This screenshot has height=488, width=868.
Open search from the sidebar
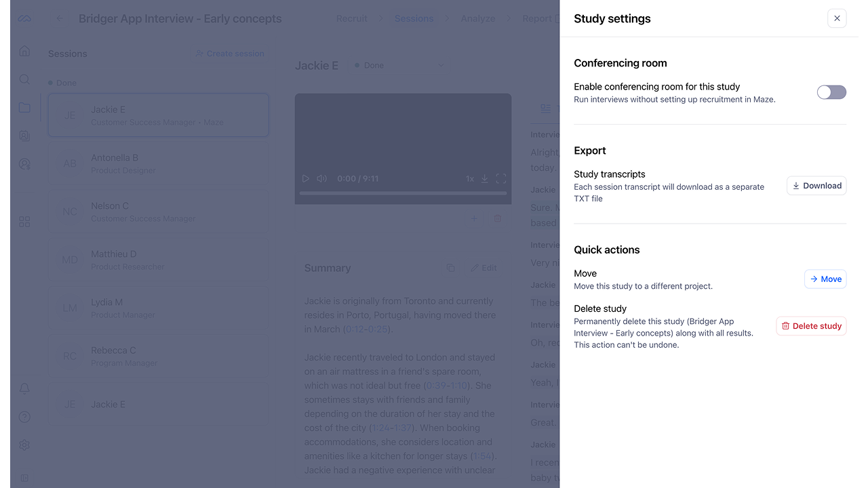(x=24, y=79)
